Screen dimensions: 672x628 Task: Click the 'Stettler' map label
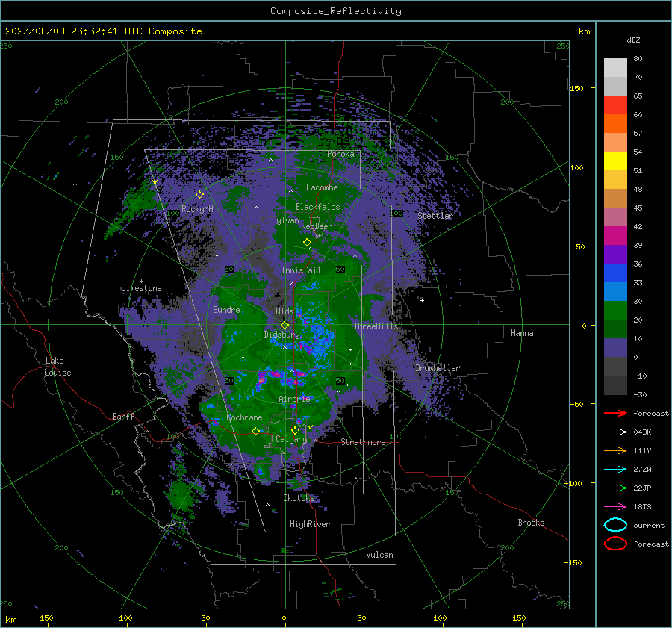click(x=435, y=216)
